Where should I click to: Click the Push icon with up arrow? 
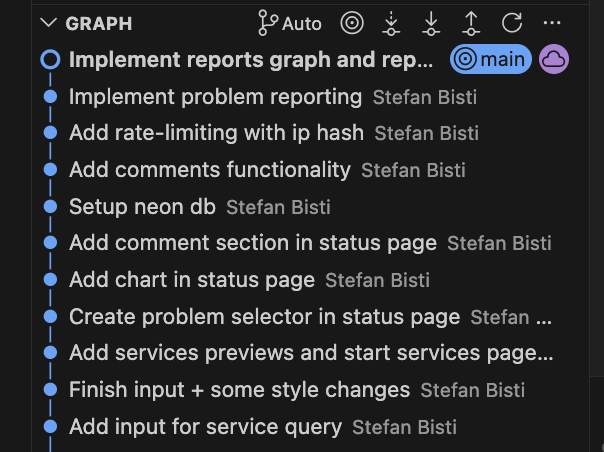[471, 23]
